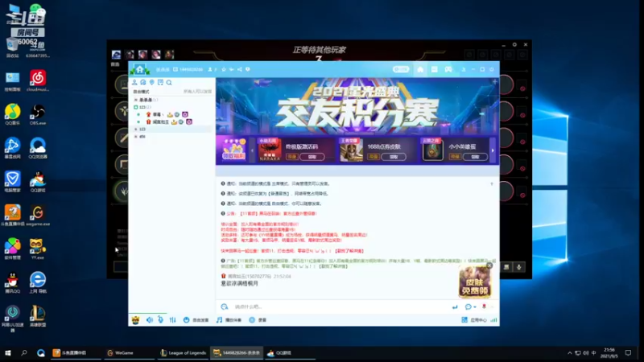Open the user list icon in sidebar toolbar
Viewport: 644px width, 362px height.
point(134,83)
